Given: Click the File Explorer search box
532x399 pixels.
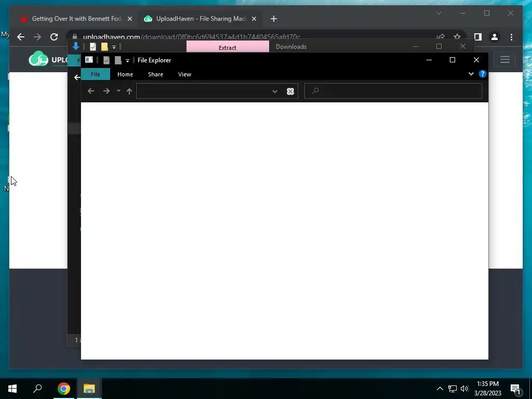Looking at the screenshot, I should pyautogui.click(x=393, y=91).
